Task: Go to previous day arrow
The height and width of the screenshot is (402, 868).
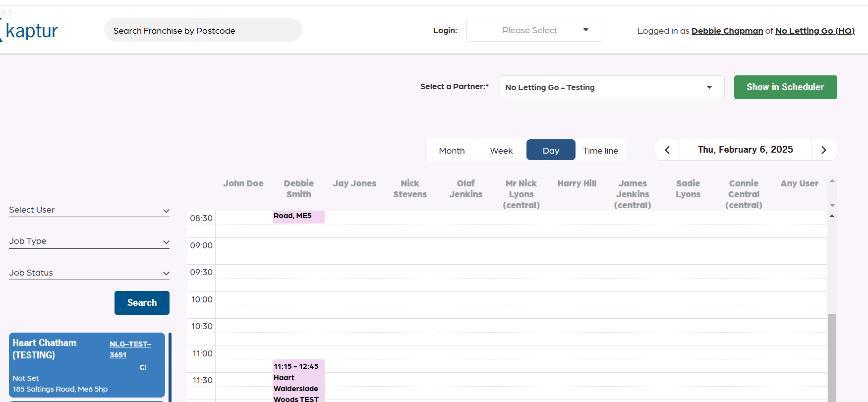Action: coord(667,150)
